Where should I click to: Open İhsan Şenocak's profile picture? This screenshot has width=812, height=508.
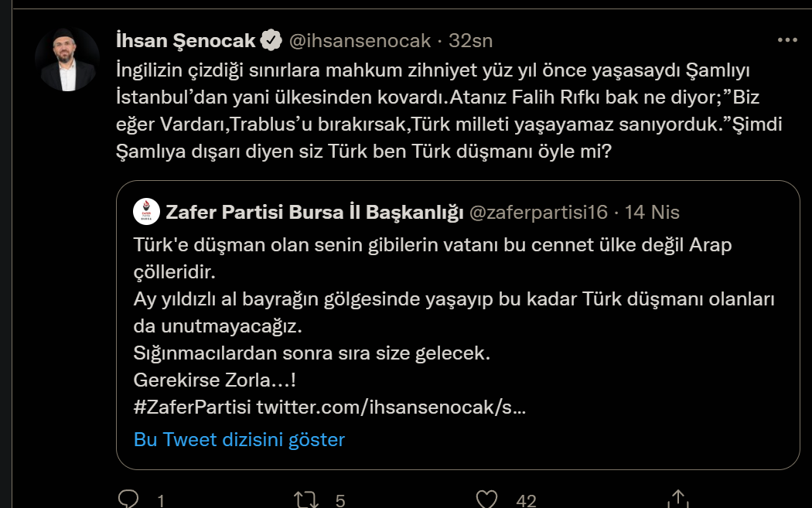67,60
